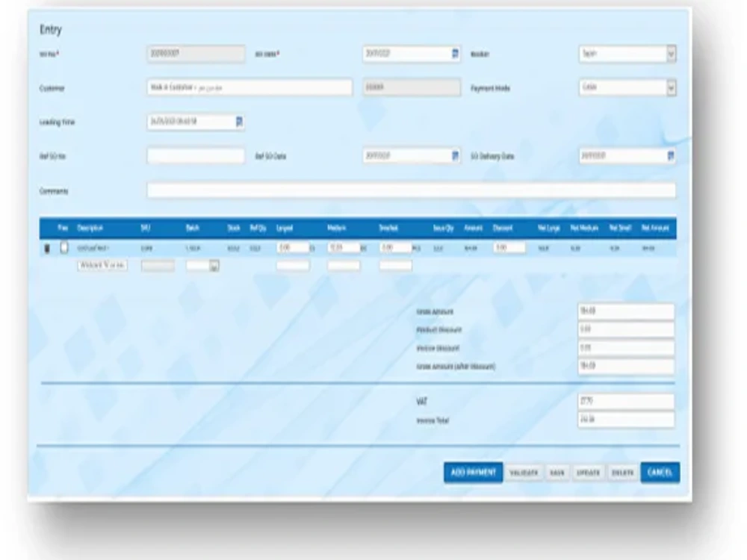Click the Description column header
Screen dimensions: 747x560
[x=90, y=228]
